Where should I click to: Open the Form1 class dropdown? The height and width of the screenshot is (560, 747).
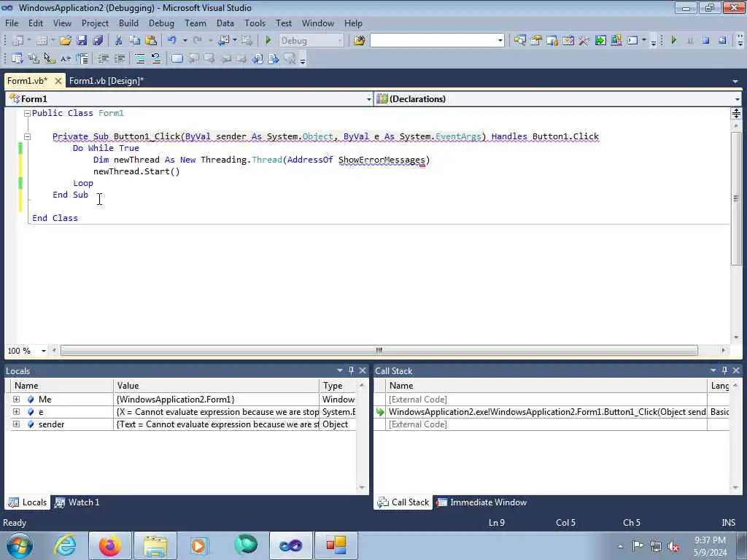(368, 99)
